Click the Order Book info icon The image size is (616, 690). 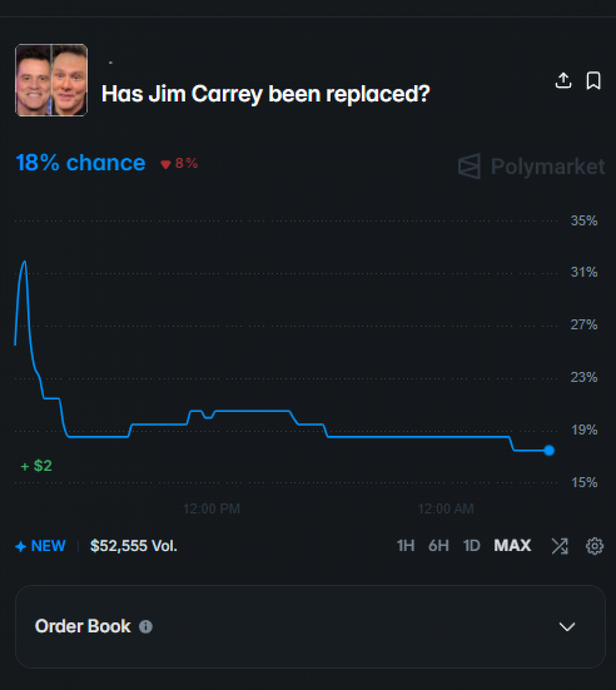(146, 626)
